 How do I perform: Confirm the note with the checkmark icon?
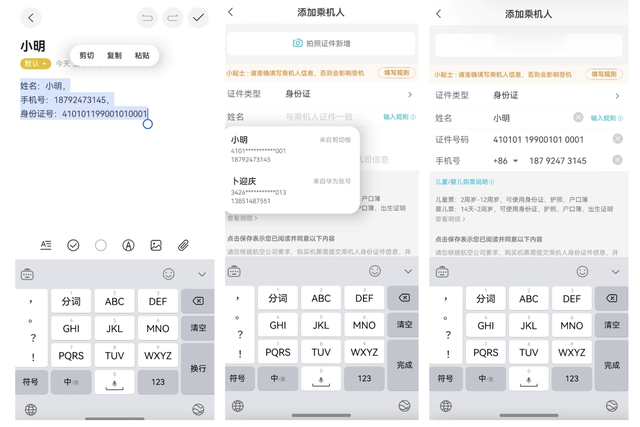198,18
